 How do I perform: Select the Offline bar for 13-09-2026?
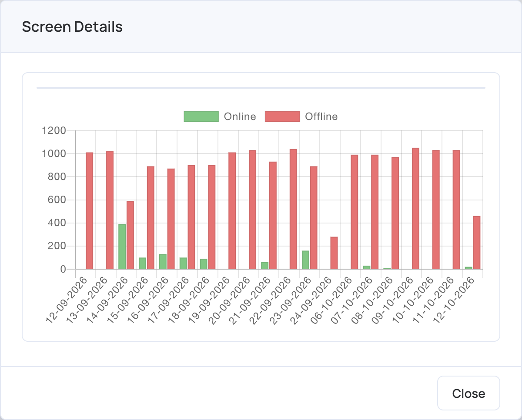110,210
